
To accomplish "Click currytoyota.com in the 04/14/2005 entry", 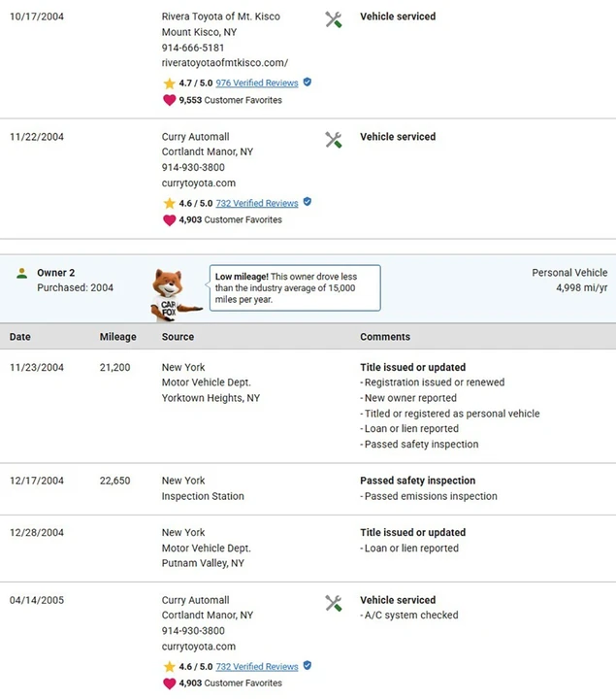I will [199, 647].
